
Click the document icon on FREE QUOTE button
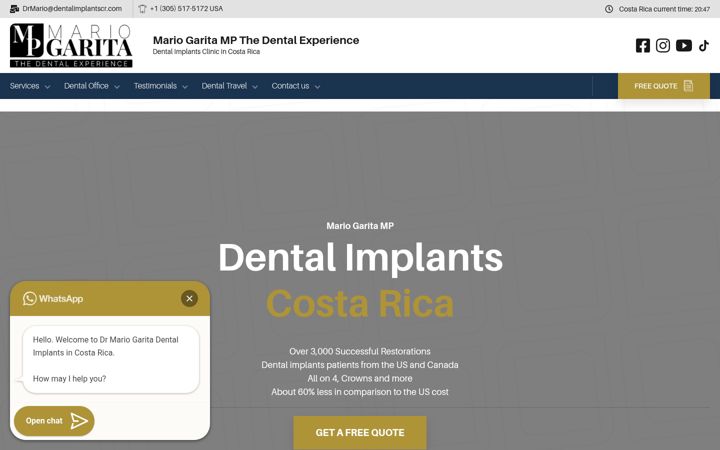(688, 86)
